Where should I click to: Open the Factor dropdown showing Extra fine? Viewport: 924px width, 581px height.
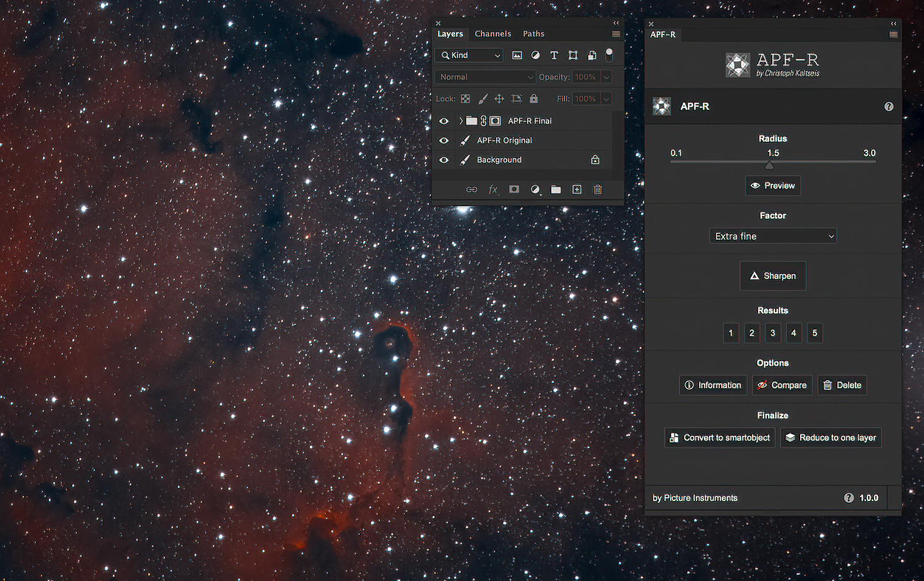(x=772, y=236)
